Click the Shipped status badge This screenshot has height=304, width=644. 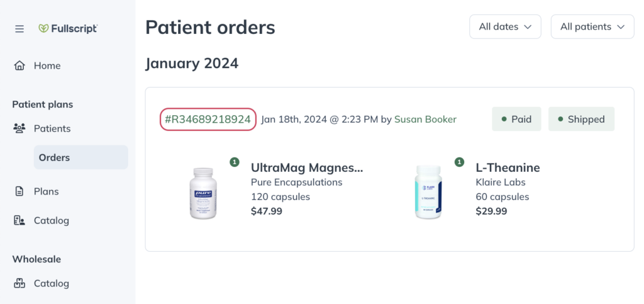coord(581,119)
